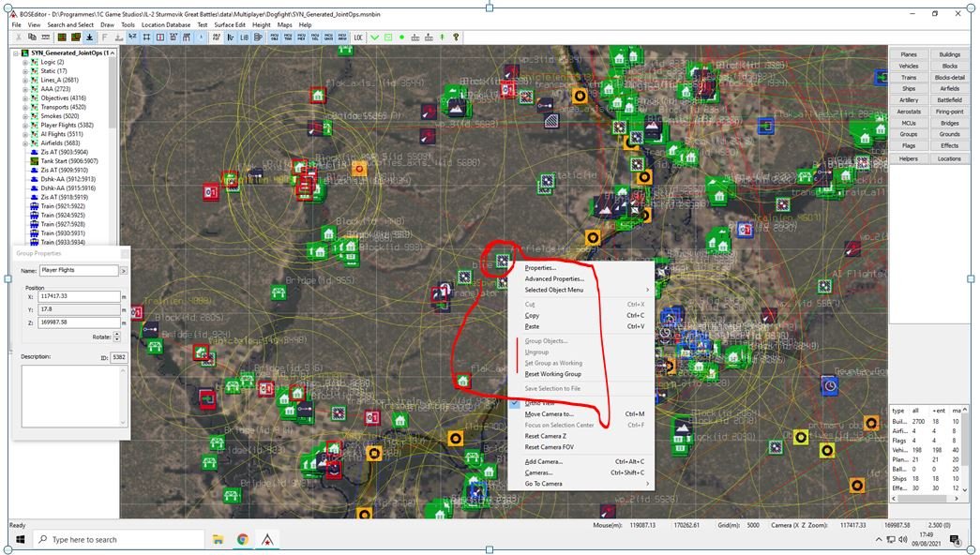
Task: Click the green dot toolbar icon
Action: [x=401, y=37]
